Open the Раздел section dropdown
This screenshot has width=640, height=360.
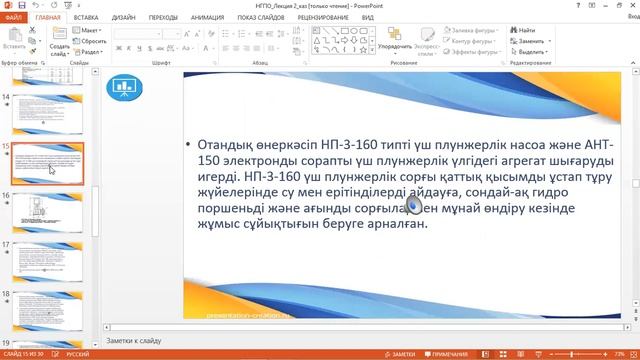(88, 52)
